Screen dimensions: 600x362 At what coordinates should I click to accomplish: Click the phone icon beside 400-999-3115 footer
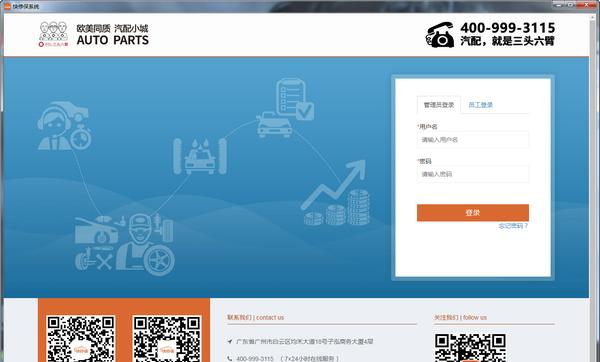[x=230, y=359]
